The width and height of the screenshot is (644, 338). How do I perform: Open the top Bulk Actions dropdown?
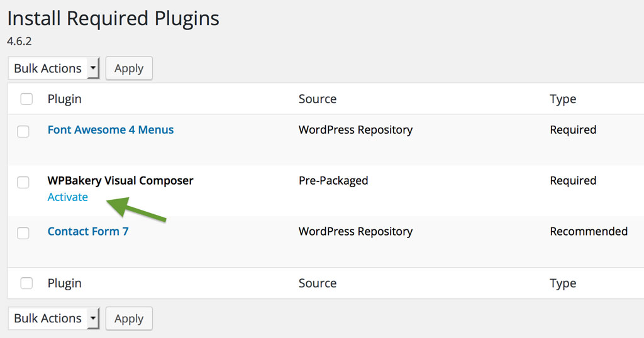(x=54, y=68)
